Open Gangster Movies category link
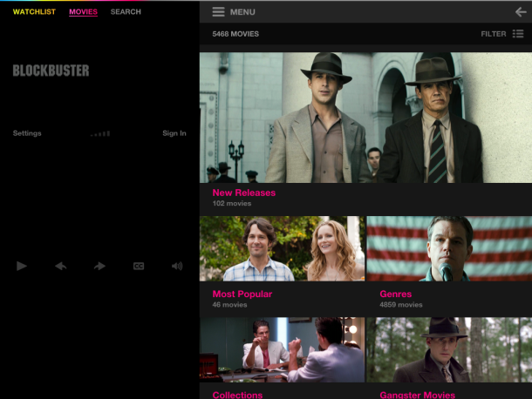The width and height of the screenshot is (532, 399). [418, 395]
